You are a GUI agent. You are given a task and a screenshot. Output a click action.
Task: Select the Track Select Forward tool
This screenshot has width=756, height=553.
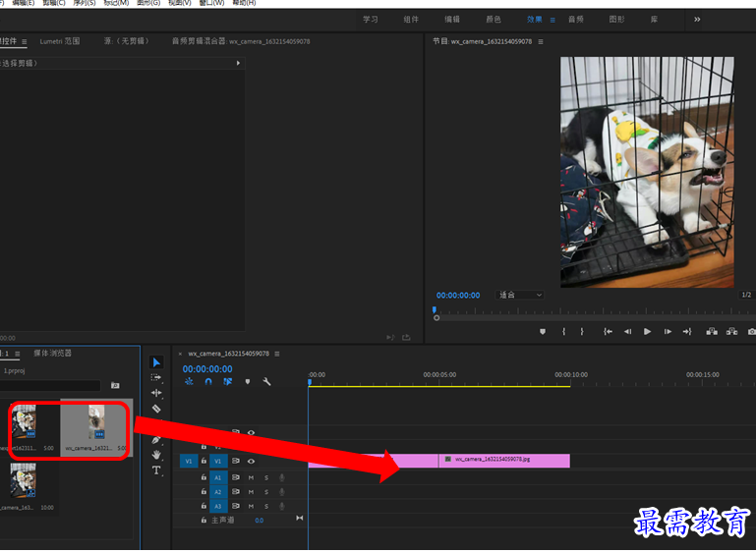156,377
